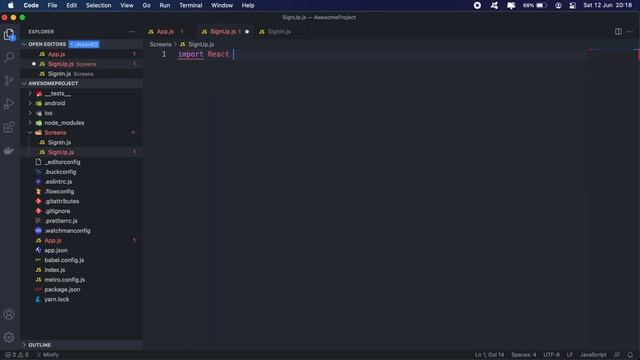Open .buckconfig in explorer

click(60, 172)
